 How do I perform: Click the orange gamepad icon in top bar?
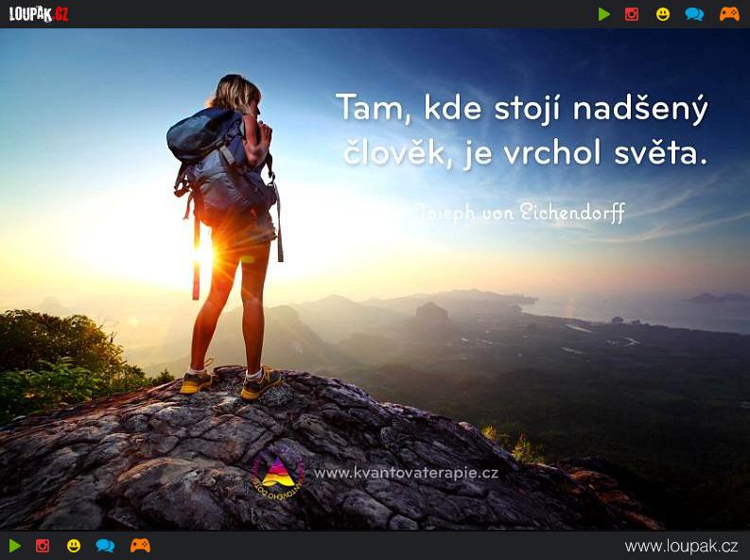729,14
